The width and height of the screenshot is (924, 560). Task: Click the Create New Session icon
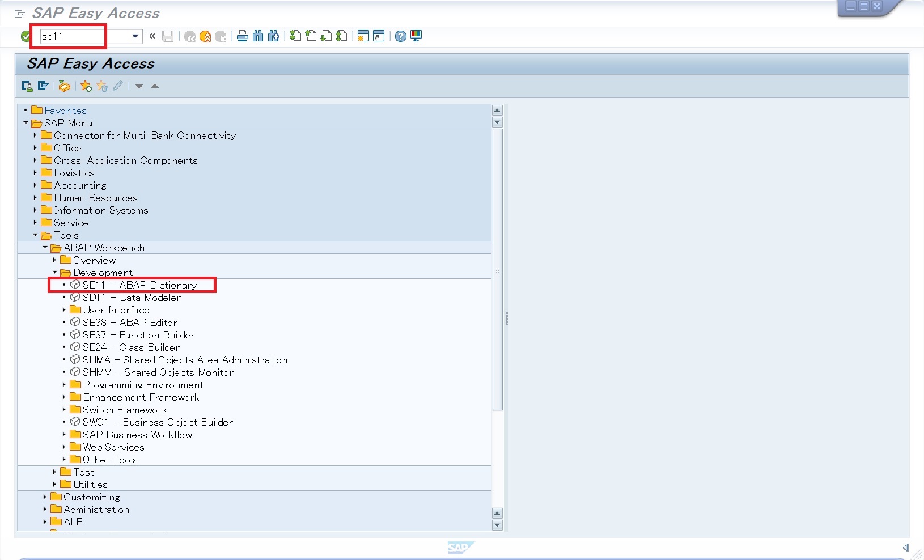pyautogui.click(x=363, y=36)
